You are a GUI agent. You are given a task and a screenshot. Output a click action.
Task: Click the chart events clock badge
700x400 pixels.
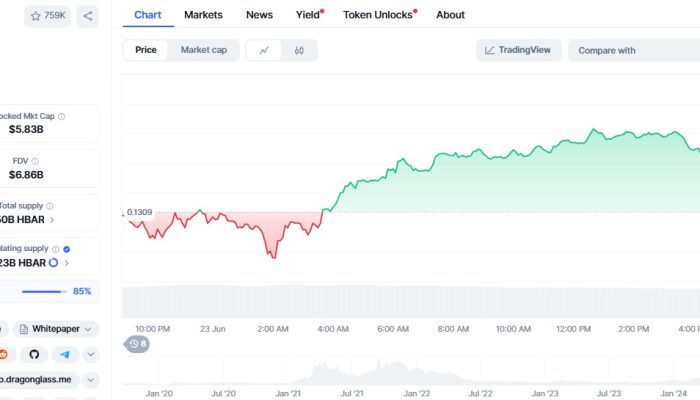pyautogui.click(x=137, y=344)
